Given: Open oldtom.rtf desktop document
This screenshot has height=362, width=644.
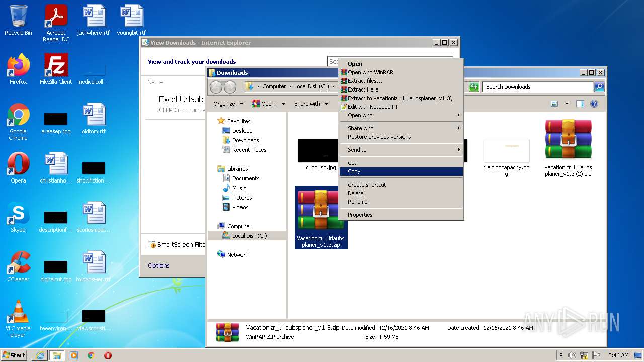Looking at the screenshot, I should [x=94, y=119].
